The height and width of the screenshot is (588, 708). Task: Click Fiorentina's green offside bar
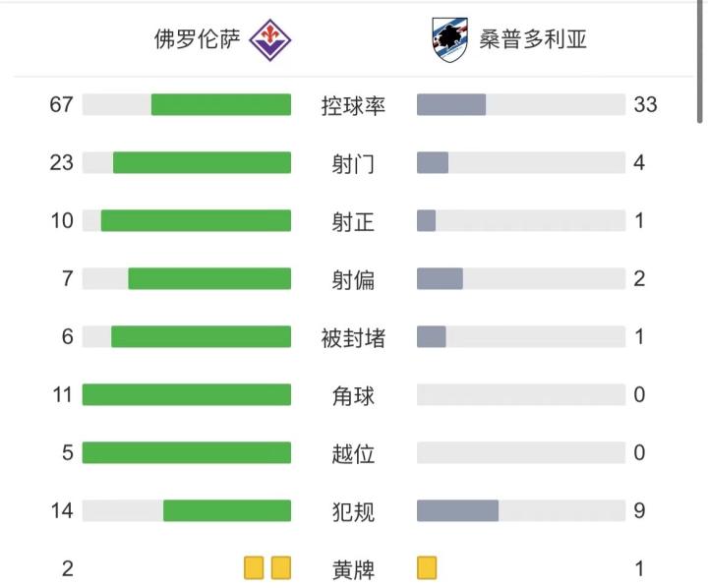(187, 453)
